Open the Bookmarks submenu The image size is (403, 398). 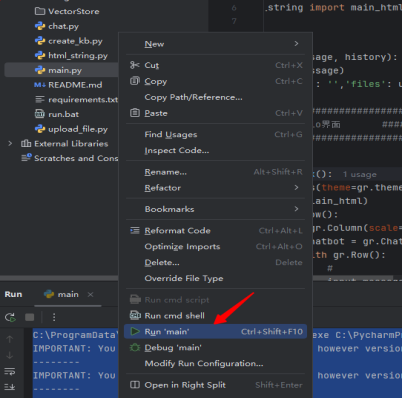[215, 209]
